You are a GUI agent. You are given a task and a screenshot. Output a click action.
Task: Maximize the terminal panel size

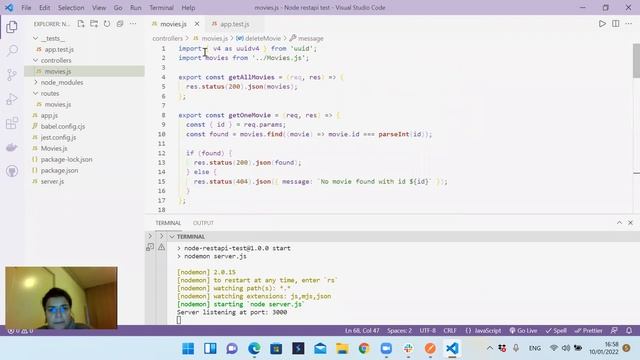(619, 222)
